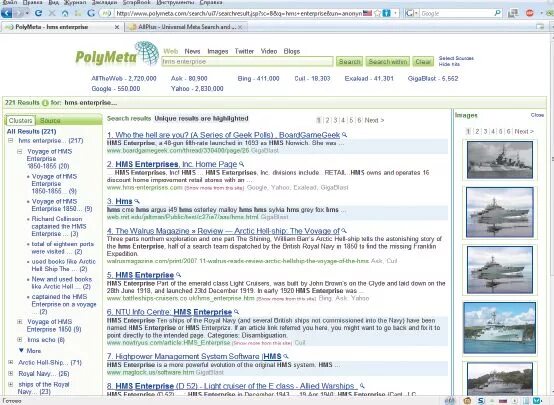Click the S icon in the status bar
The image size is (554, 405).
[x=481, y=401]
